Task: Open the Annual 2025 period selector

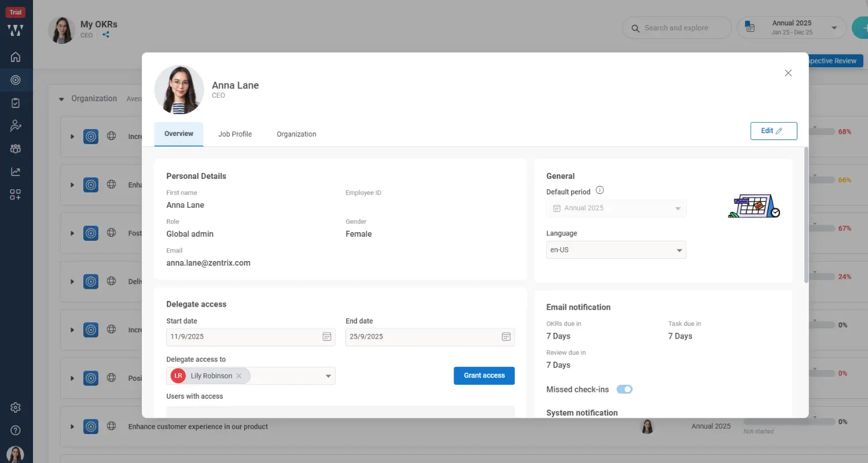Action: (792, 27)
